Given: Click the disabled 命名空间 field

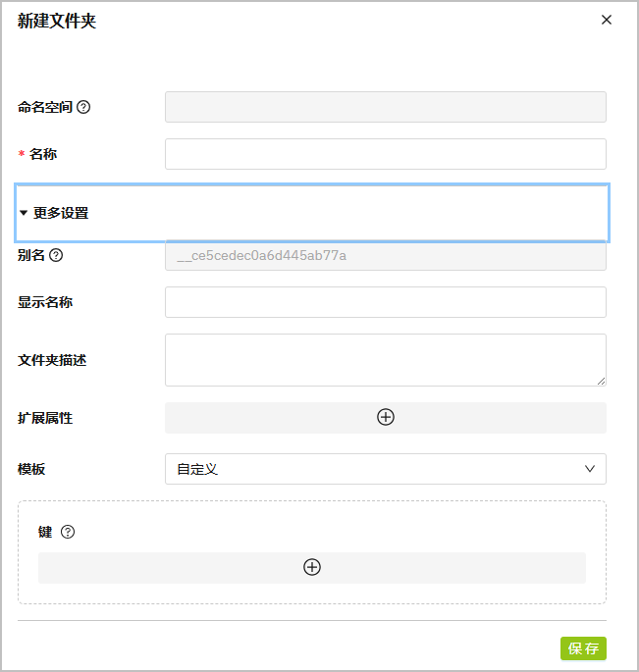Looking at the screenshot, I should pyautogui.click(x=385, y=107).
